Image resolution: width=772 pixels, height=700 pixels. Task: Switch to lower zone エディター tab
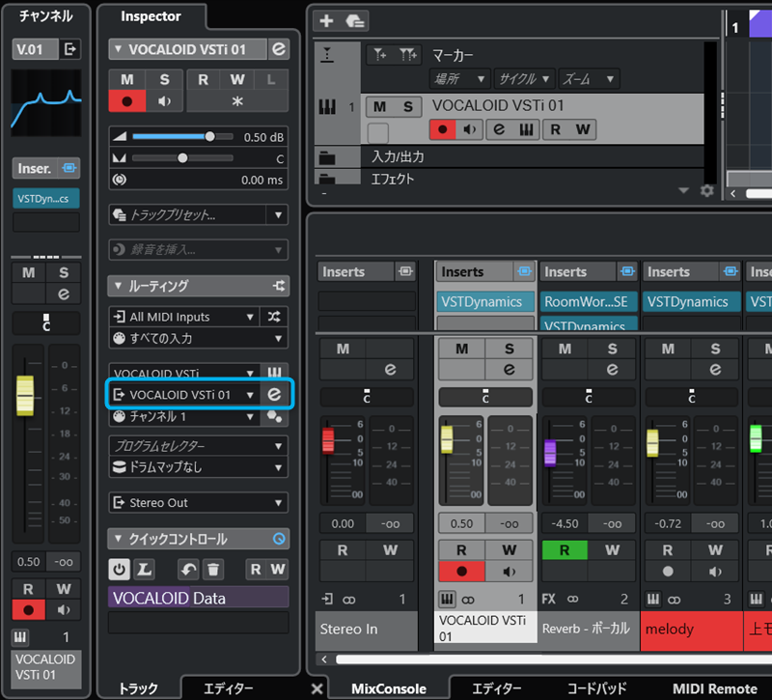[496, 688]
